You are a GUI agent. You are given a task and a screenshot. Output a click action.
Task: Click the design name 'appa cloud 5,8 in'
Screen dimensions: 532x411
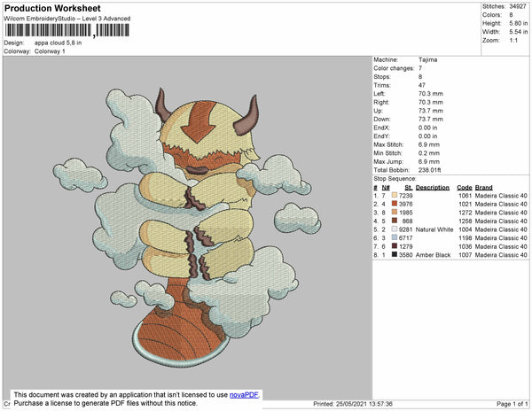pyautogui.click(x=58, y=43)
